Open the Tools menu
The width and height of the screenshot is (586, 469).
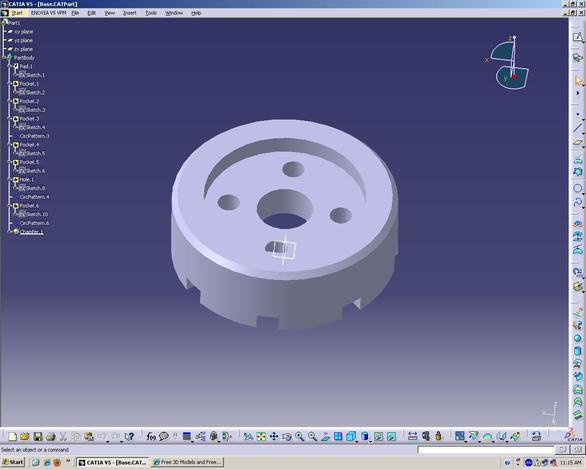(151, 13)
